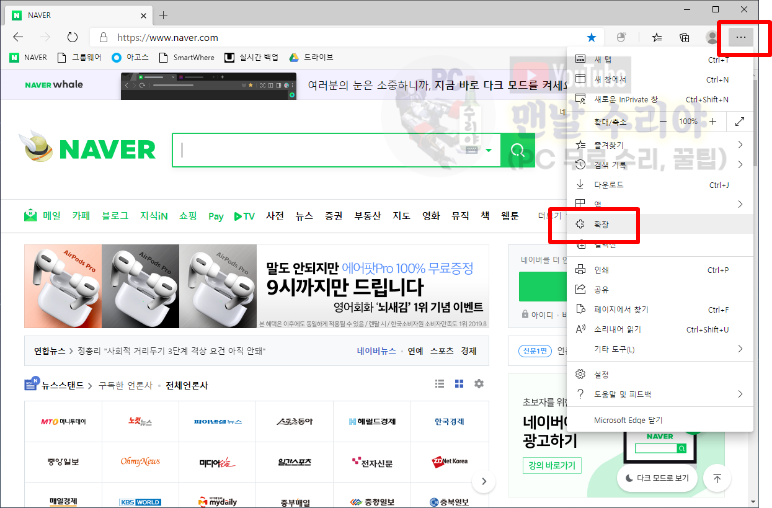The image size is (772, 508).
Task: Decrease zoom with the minus button
Action: [664, 122]
